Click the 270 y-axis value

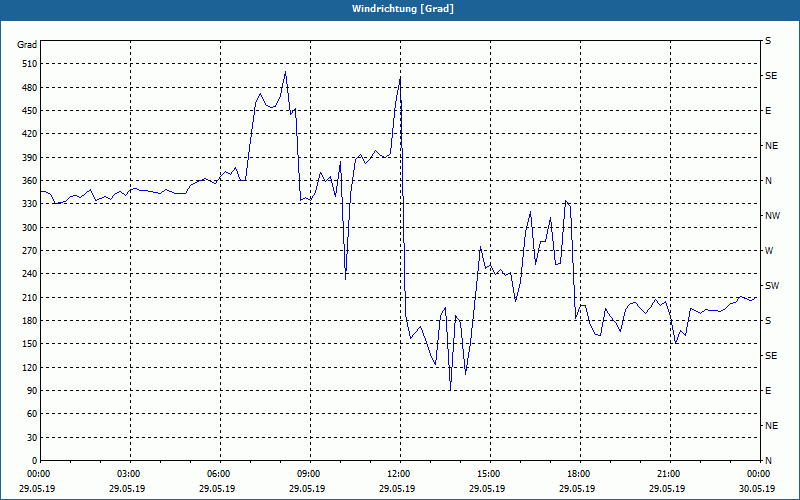coord(30,251)
